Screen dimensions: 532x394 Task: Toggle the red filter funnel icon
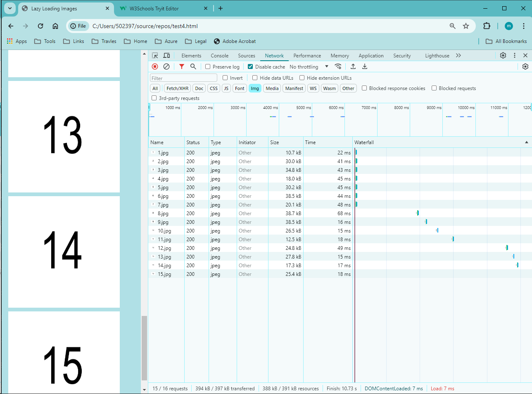[x=181, y=66]
